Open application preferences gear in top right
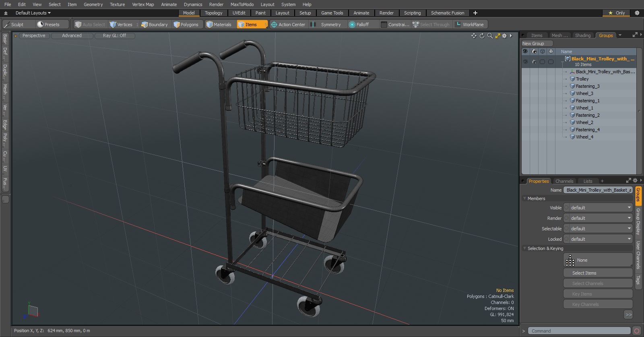Screen dimensions: 644x337 637,13
